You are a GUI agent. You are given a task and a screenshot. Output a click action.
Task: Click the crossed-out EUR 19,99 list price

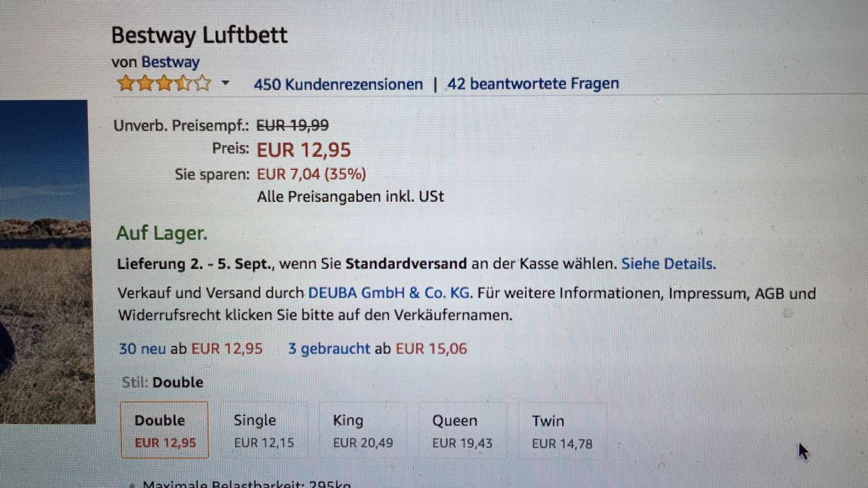pyautogui.click(x=292, y=125)
